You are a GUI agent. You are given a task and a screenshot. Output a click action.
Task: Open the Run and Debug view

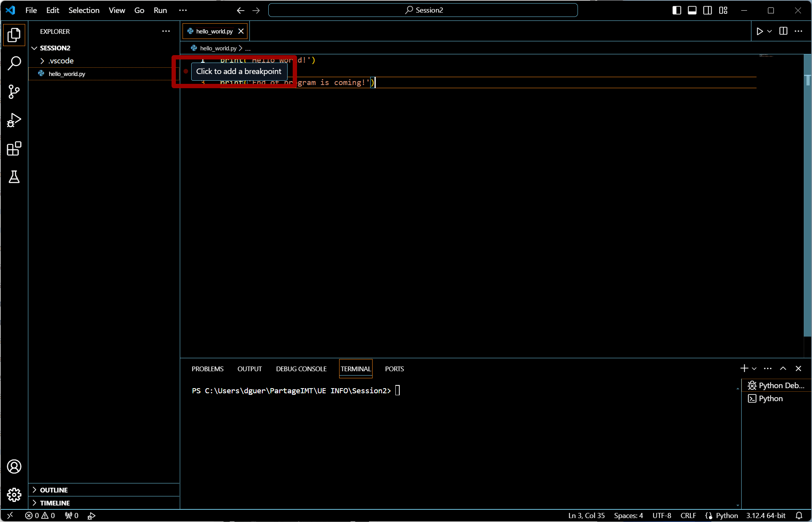(x=14, y=120)
